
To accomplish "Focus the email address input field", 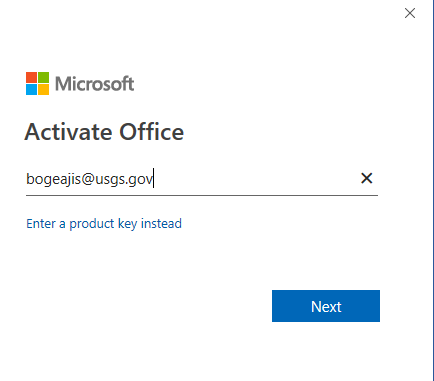I will pyautogui.click(x=202, y=179).
